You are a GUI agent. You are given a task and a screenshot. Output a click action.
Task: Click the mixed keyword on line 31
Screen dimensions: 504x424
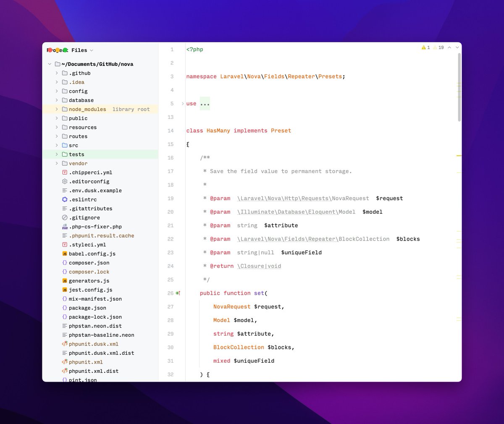point(222,361)
